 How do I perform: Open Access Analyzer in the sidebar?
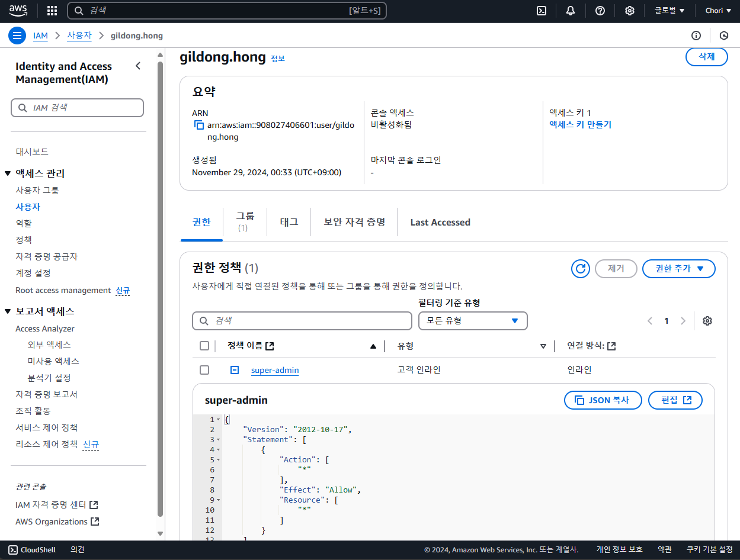[x=45, y=329]
